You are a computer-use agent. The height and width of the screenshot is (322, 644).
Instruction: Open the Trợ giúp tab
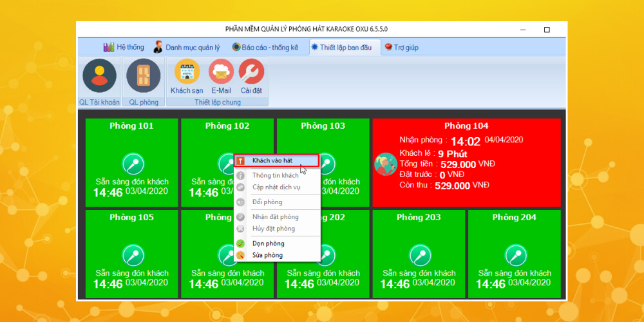click(401, 47)
